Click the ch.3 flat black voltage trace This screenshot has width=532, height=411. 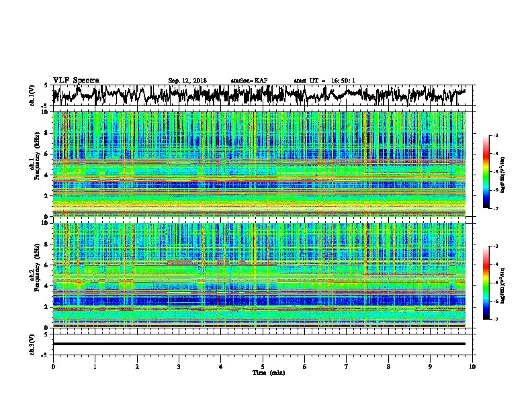[x=259, y=344]
